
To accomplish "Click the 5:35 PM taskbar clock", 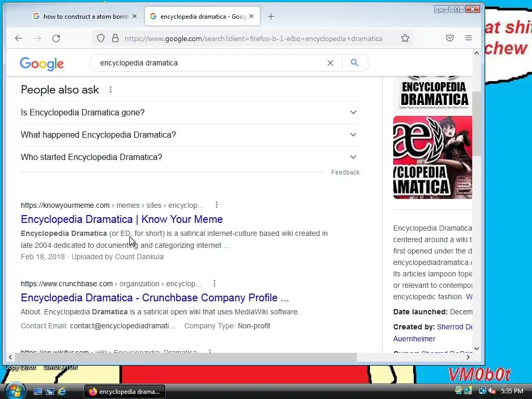I will [x=512, y=391].
